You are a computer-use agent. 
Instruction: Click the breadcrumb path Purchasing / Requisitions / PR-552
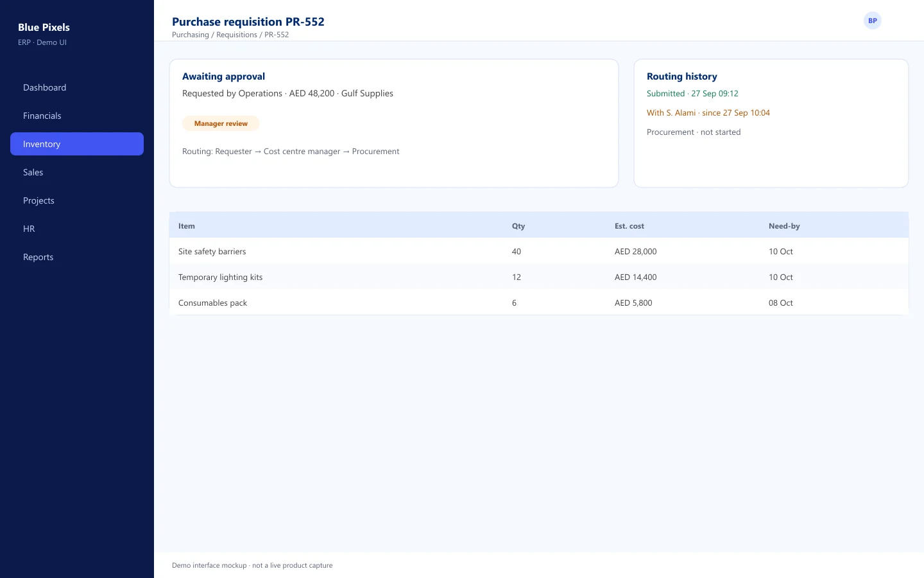[x=230, y=35]
